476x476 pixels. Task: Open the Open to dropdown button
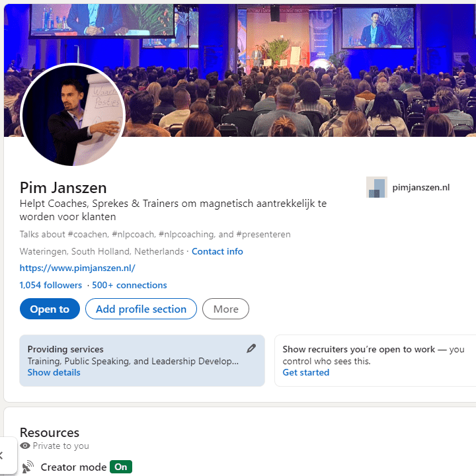(x=50, y=309)
